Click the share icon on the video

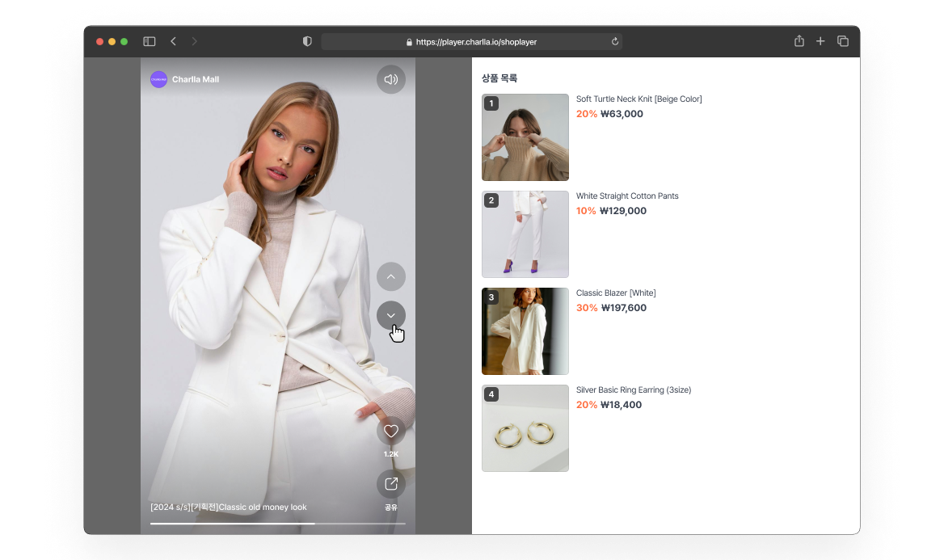click(x=391, y=484)
